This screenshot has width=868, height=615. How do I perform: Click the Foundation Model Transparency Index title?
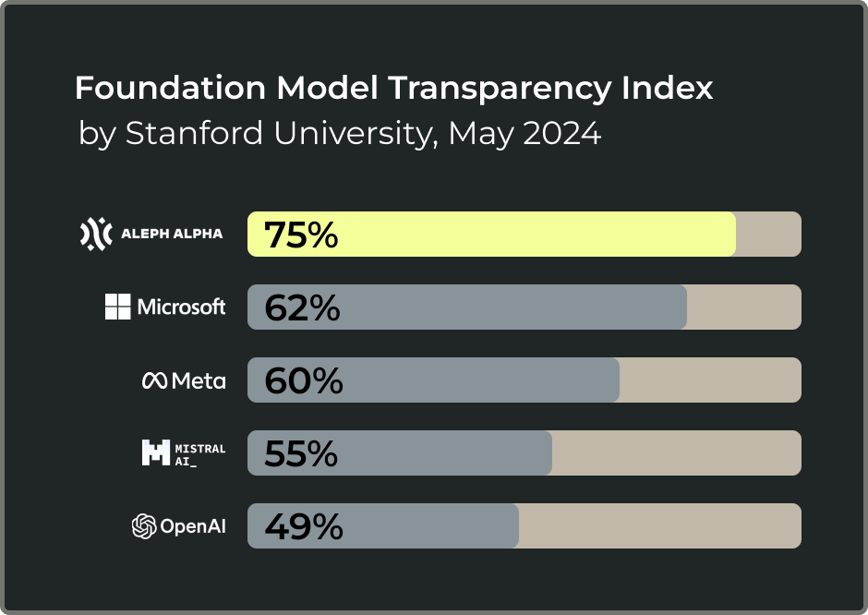[x=393, y=89]
